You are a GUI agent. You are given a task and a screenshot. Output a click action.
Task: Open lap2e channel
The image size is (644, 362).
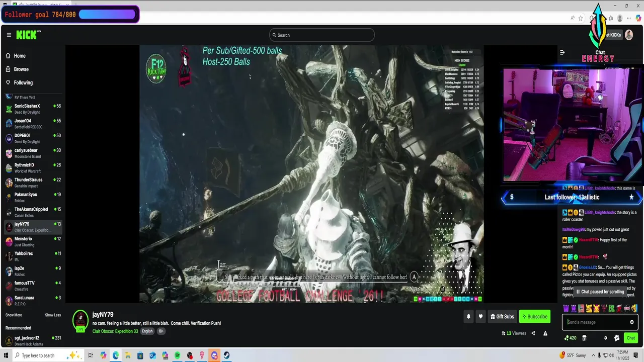coord(33,271)
